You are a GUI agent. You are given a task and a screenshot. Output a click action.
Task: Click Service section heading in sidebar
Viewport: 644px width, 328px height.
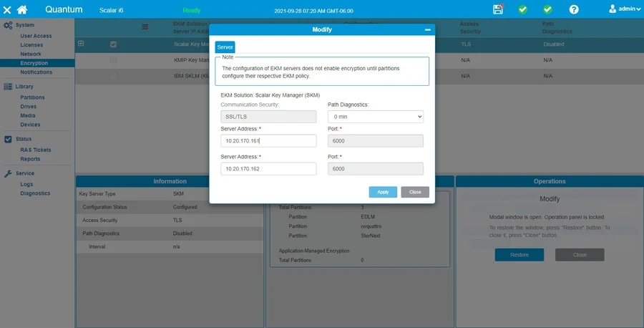[25, 173]
